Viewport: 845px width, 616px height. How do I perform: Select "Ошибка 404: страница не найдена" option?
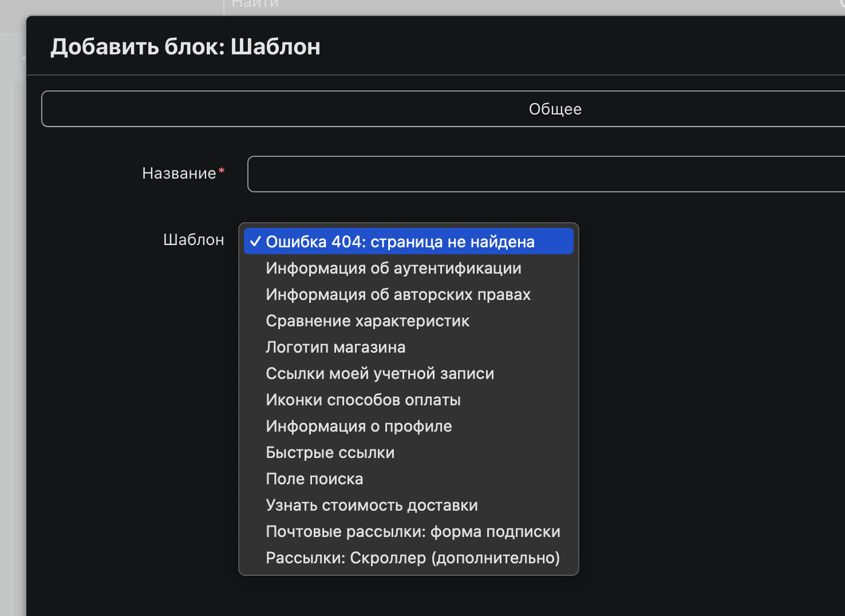tap(408, 242)
